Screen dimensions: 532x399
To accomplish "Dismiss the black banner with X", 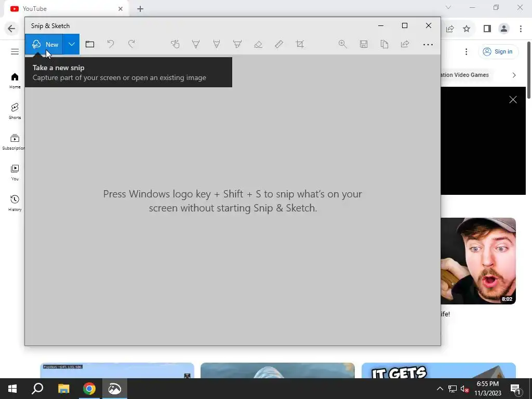I will point(513,99).
